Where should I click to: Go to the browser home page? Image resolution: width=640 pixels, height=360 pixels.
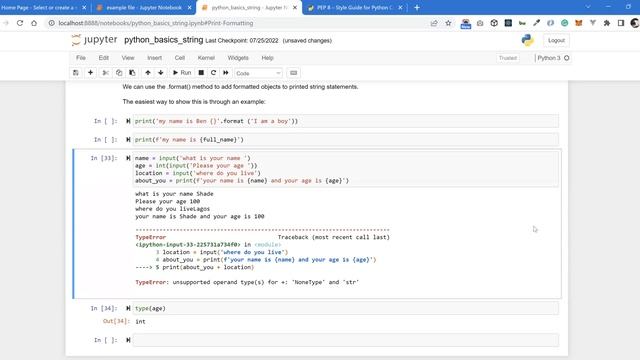click(x=34, y=23)
